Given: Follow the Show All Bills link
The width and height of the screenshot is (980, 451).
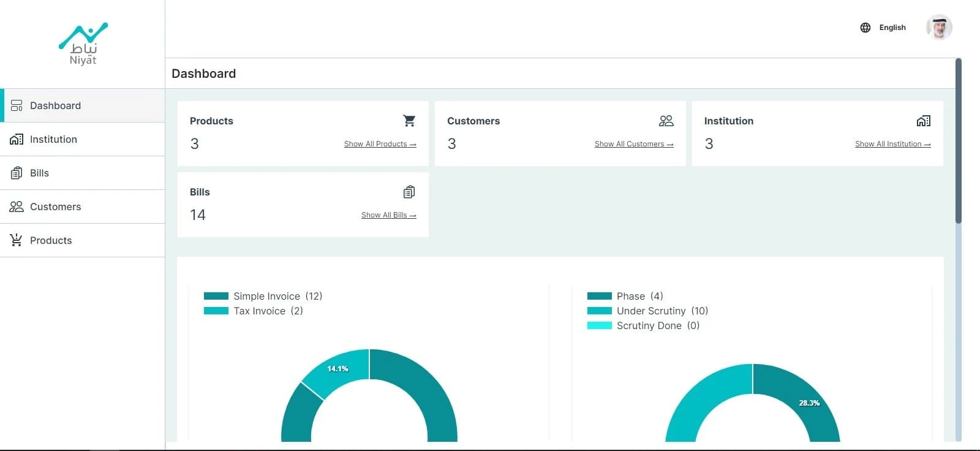Looking at the screenshot, I should [389, 215].
